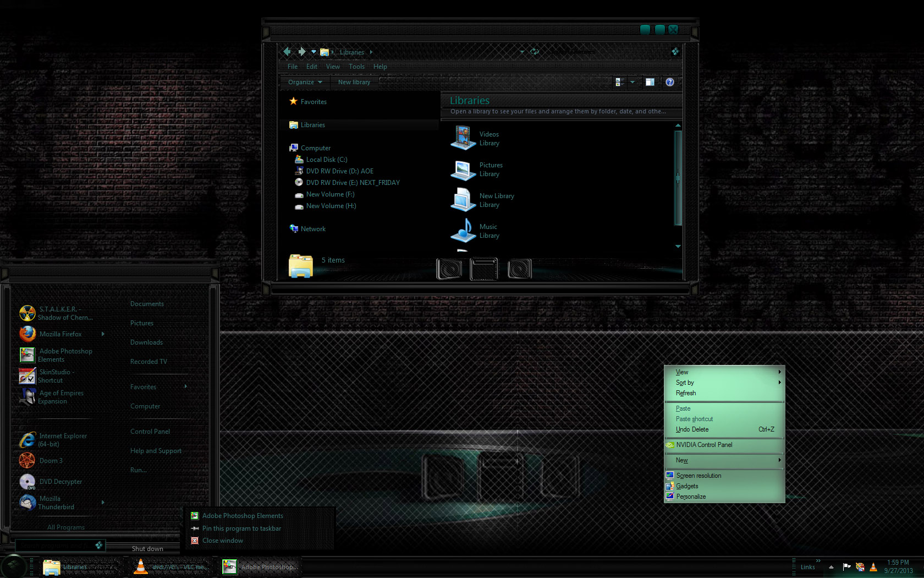Open Pictures library icon
Screen dimensions: 924x578
point(463,170)
